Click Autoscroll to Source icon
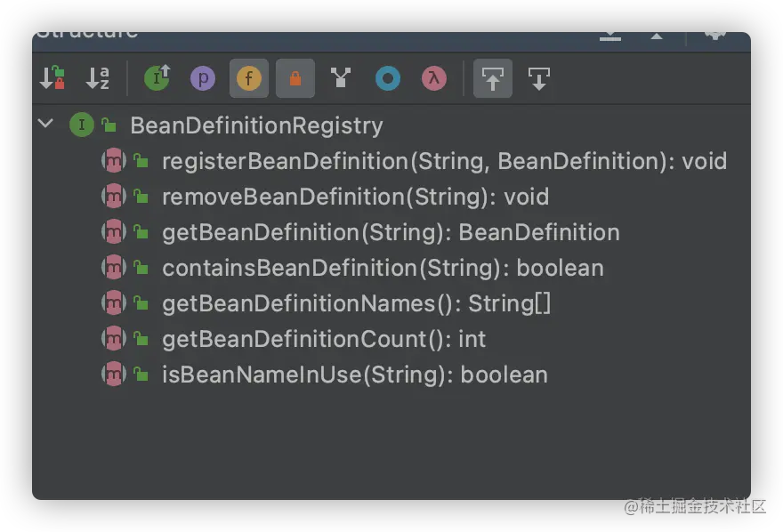Screen dimensions: 783x532 tap(493, 78)
